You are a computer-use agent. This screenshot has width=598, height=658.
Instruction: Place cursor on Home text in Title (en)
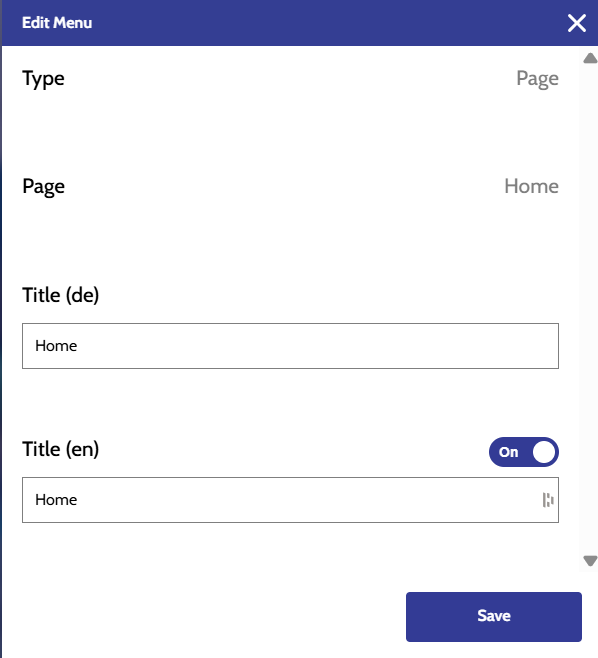(x=56, y=500)
